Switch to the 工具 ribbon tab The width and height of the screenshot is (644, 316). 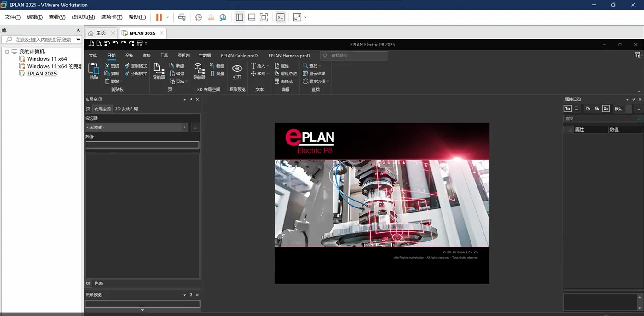[x=164, y=56]
